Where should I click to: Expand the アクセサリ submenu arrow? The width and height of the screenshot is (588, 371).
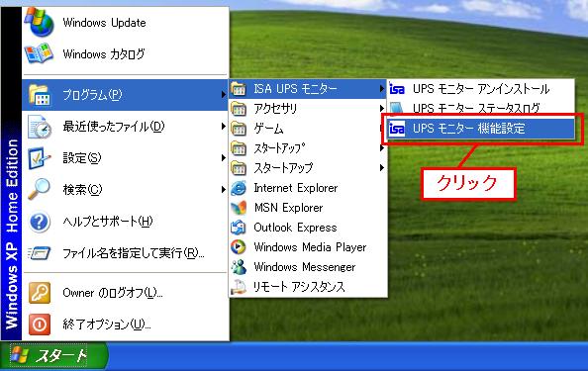(382, 109)
